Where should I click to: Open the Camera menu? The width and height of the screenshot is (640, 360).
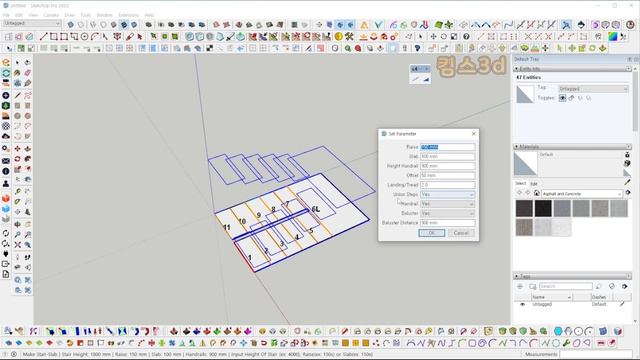pos(51,15)
